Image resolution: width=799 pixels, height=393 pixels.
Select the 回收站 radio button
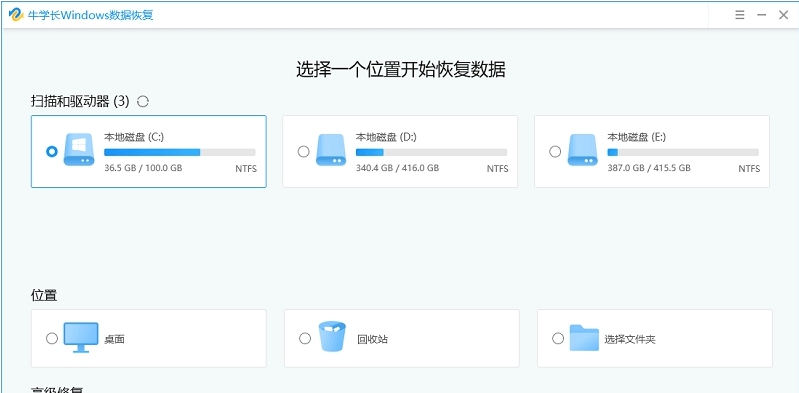[x=305, y=338]
